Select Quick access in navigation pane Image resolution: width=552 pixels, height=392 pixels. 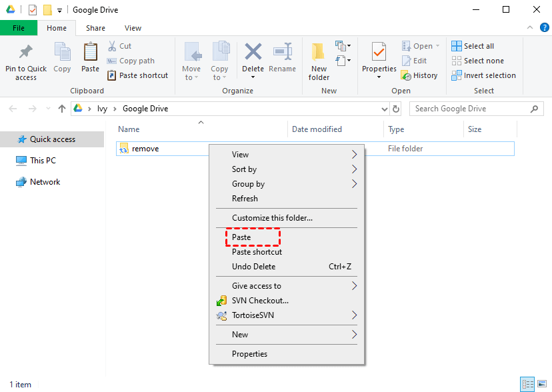coord(52,139)
